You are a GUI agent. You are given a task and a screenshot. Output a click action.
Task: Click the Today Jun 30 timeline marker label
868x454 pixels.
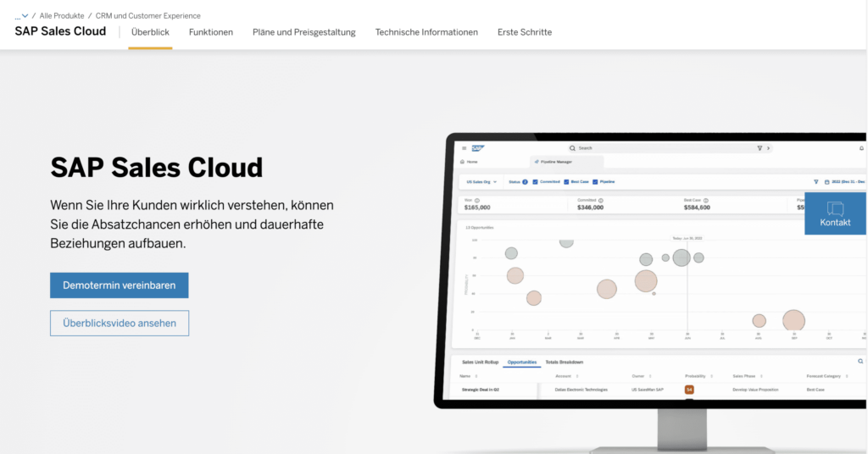pyautogui.click(x=687, y=238)
